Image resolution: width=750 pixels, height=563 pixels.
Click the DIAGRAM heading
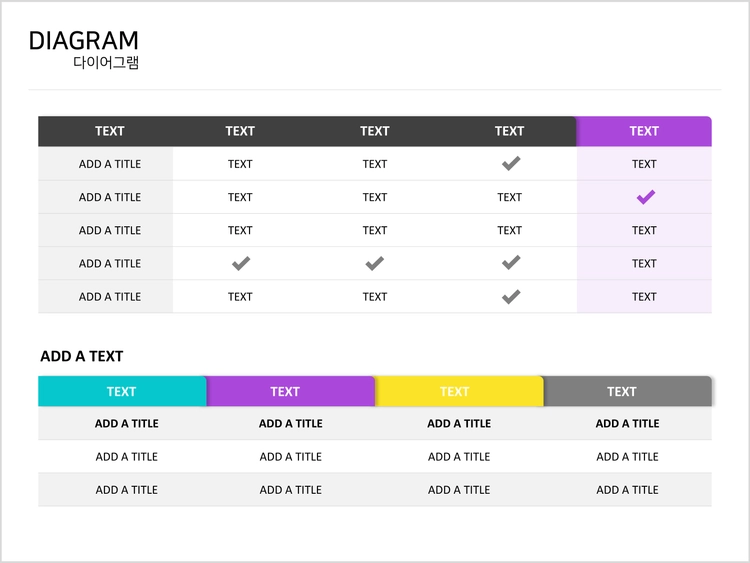click(84, 41)
